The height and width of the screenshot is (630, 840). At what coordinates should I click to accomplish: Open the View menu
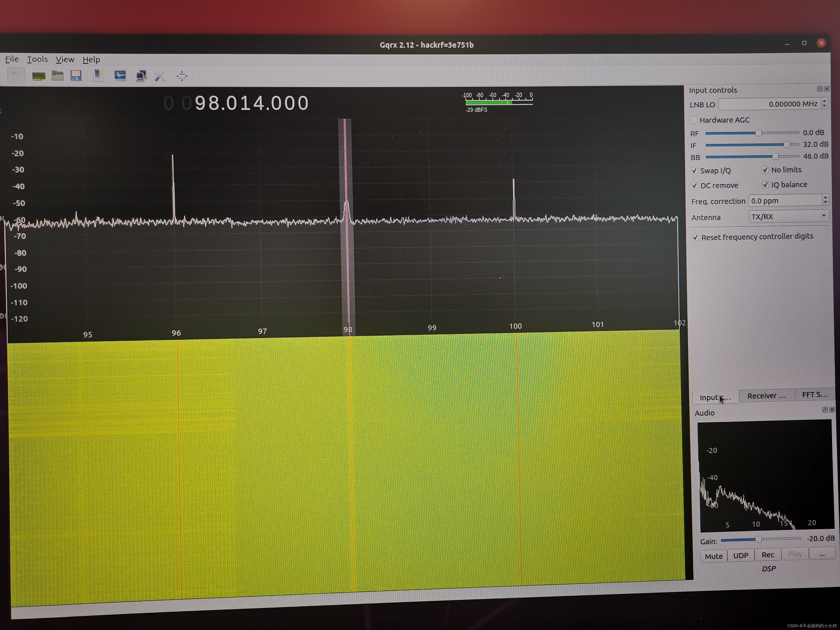pyautogui.click(x=65, y=59)
